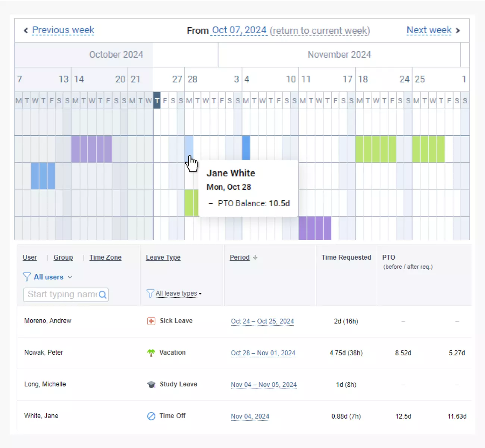Click the green leave block in week of 18

(376, 149)
